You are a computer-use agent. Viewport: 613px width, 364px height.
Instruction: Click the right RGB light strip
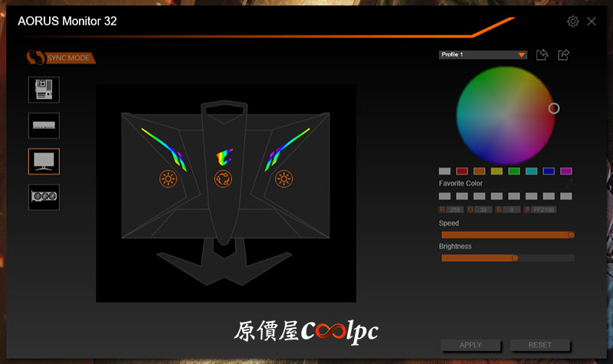[x=287, y=149]
